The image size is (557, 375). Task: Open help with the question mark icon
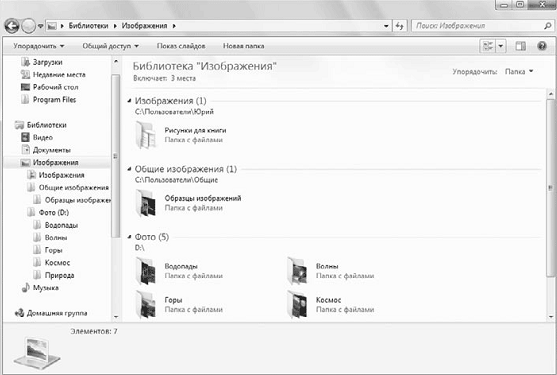tap(542, 46)
